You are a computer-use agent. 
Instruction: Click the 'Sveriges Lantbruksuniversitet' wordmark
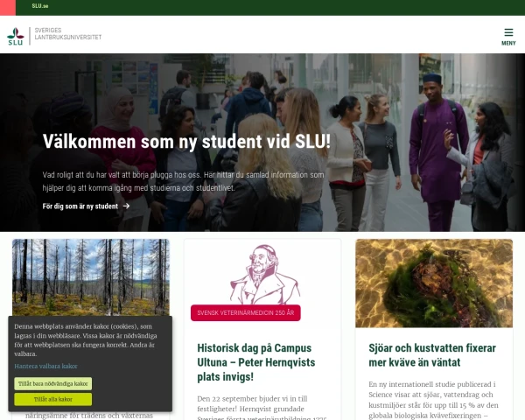(68, 34)
